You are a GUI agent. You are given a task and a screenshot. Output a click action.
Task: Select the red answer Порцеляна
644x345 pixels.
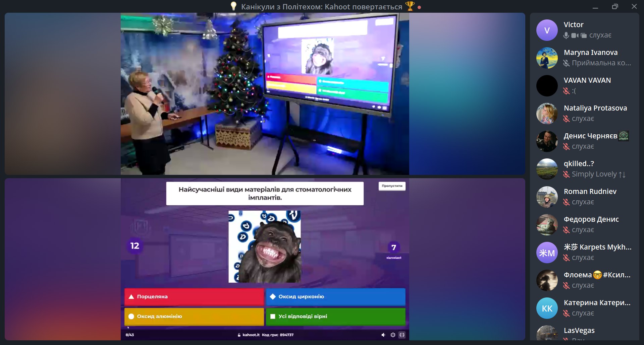point(194,297)
